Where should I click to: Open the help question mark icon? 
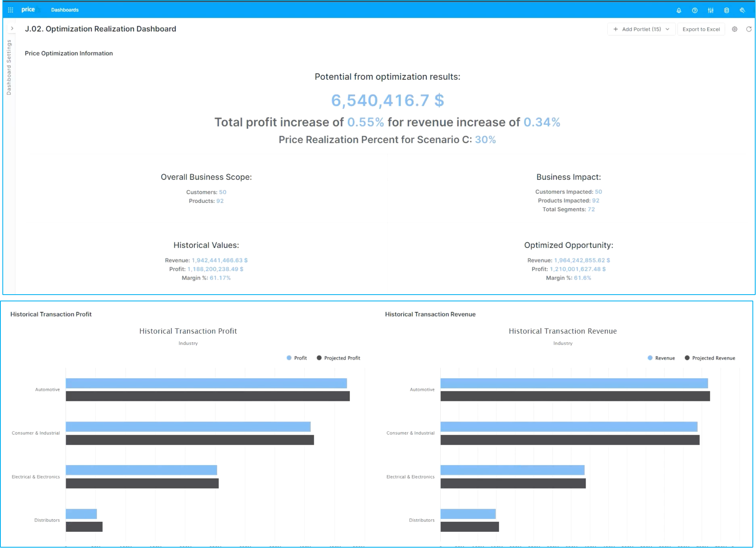(695, 10)
